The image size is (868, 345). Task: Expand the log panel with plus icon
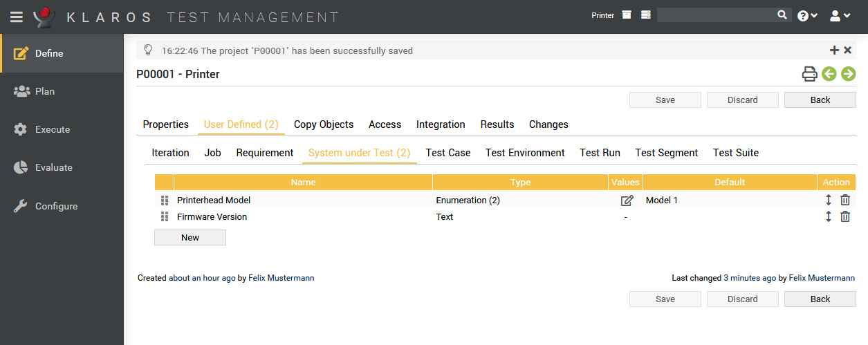pyautogui.click(x=834, y=50)
